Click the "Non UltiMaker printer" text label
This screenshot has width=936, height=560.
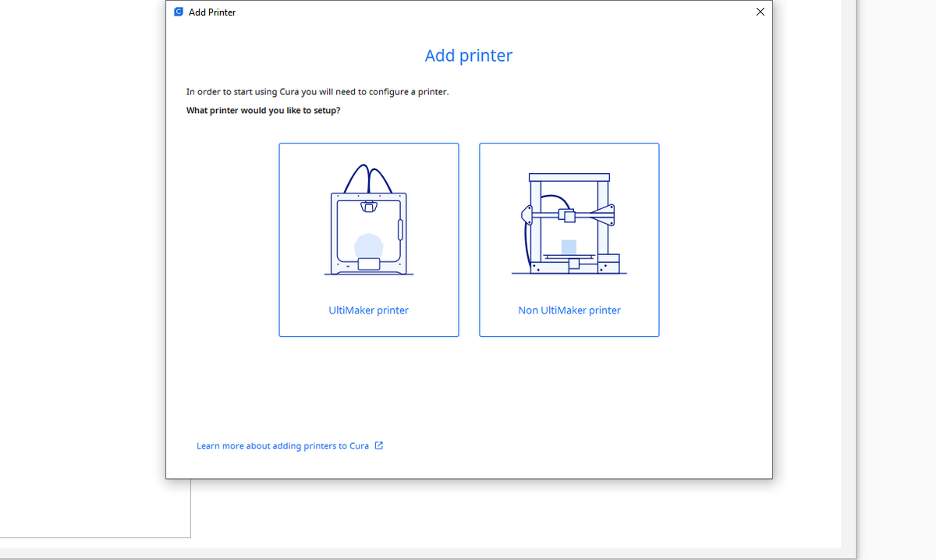pyautogui.click(x=569, y=310)
